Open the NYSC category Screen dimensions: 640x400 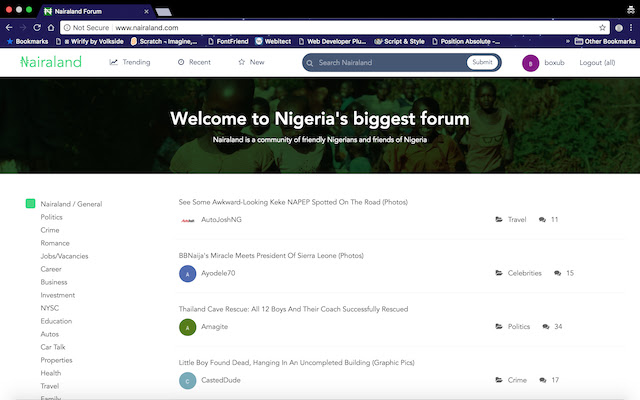click(x=49, y=308)
